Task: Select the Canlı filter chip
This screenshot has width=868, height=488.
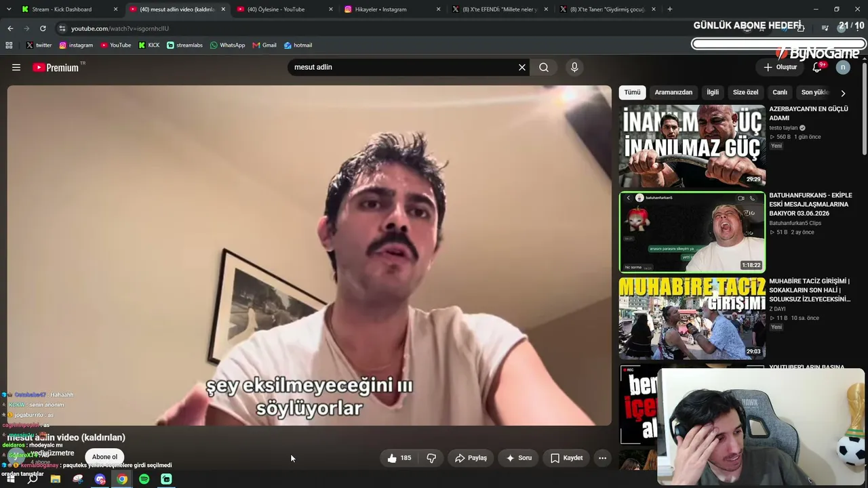Action: 780,92
